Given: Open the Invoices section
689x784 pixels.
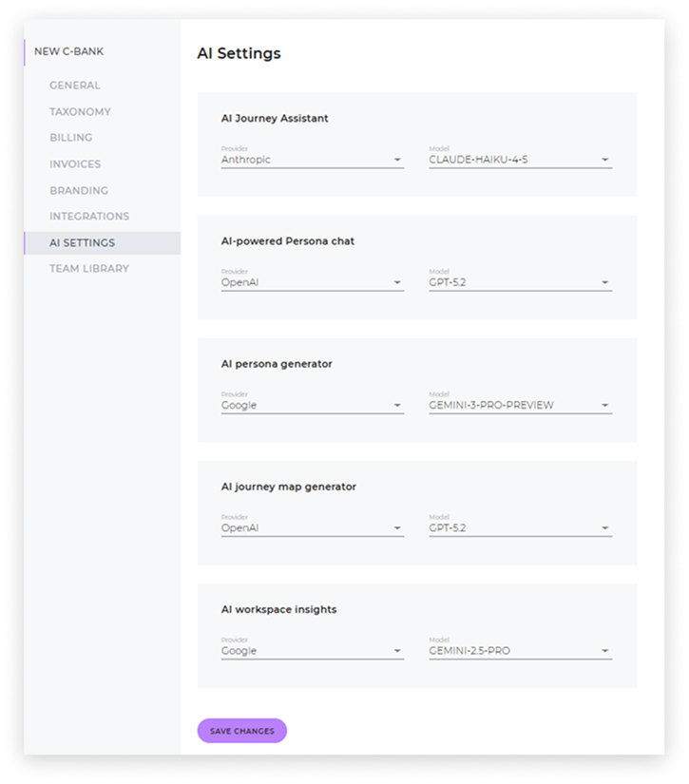Looking at the screenshot, I should [x=75, y=164].
